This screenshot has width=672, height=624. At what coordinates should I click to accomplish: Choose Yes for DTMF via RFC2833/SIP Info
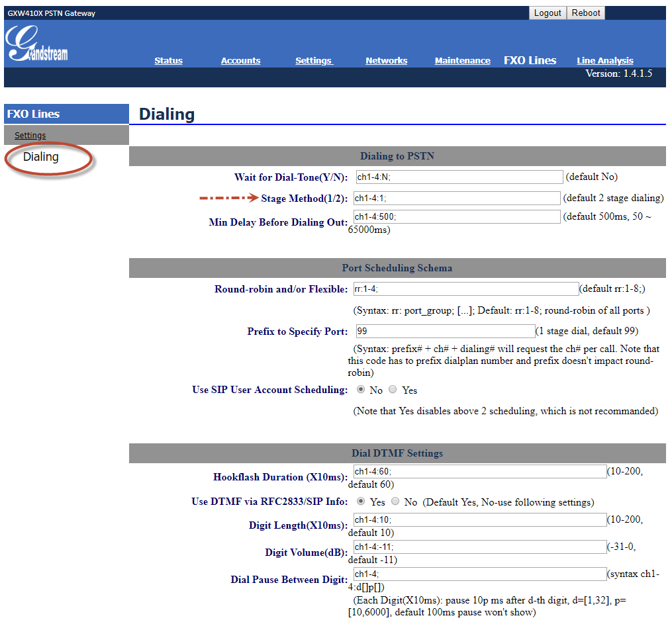click(x=361, y=501)
